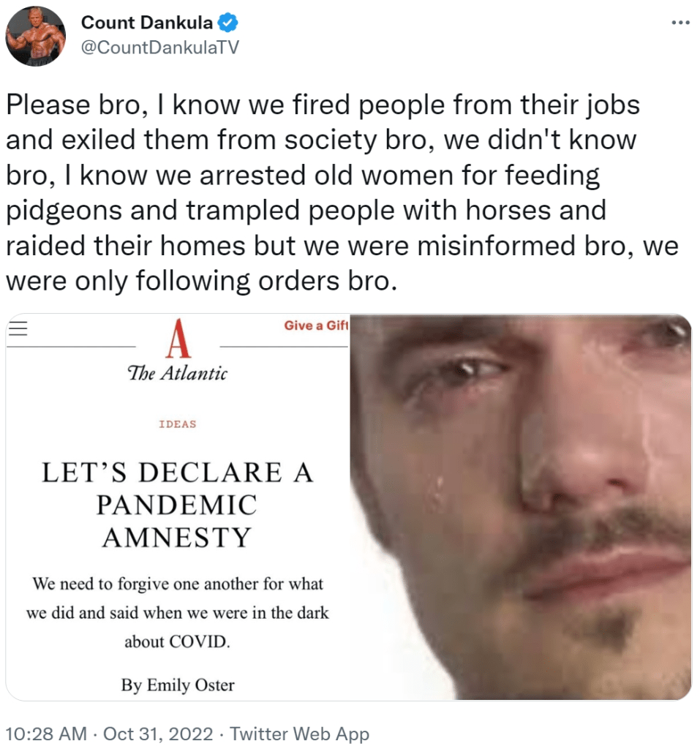Click the tweet's last line 'were only following orders bro.'

[x=202, y=280]
